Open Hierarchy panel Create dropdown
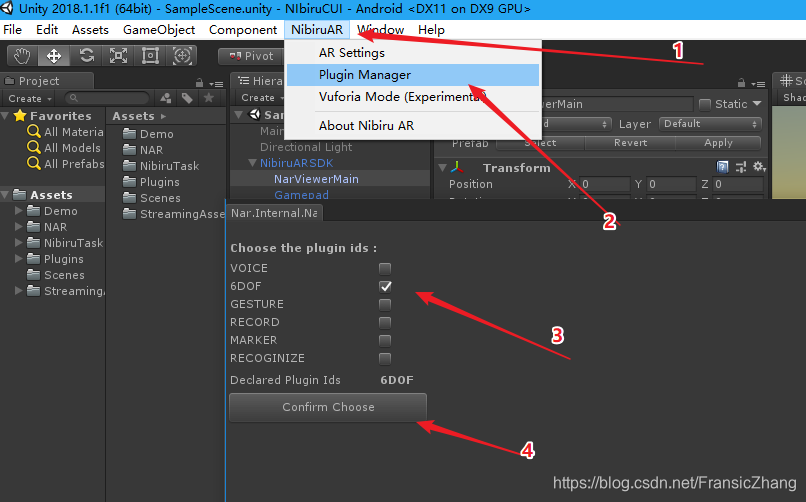Screen dimensions: 806x502 click(263, 98)
